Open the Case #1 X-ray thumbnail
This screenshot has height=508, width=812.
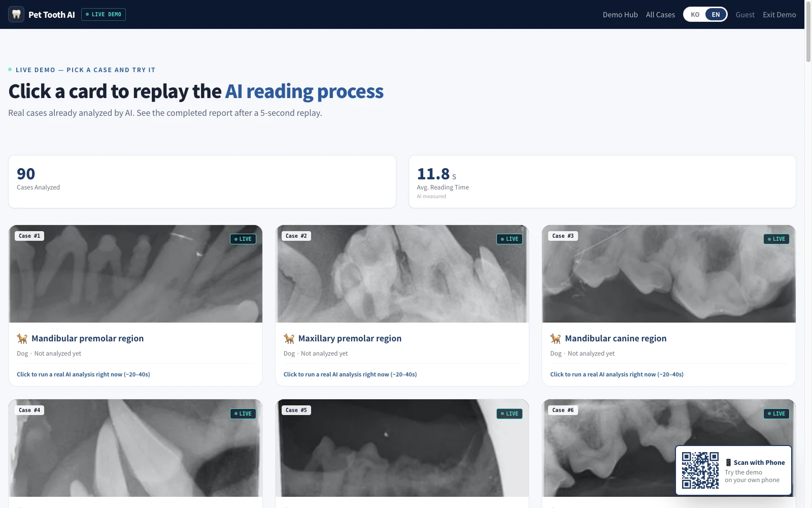click(x=136, y=274)
